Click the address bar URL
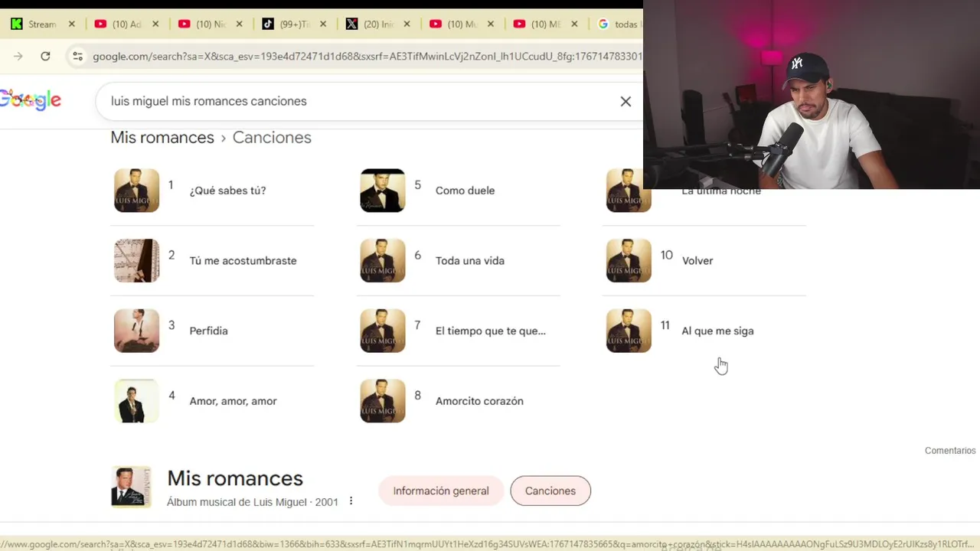The image size is (980, 551). point(367,56)
